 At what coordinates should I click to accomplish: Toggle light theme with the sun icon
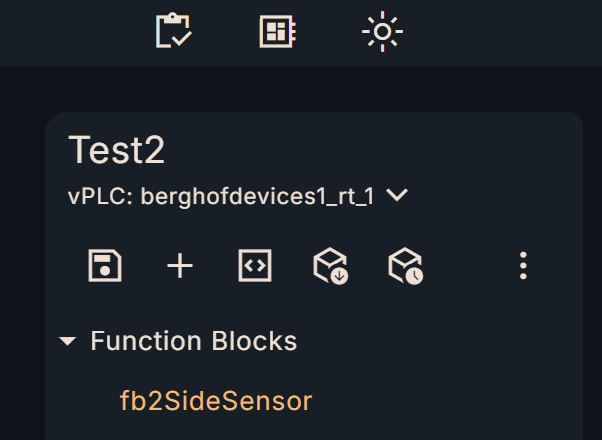click(382, 32)
